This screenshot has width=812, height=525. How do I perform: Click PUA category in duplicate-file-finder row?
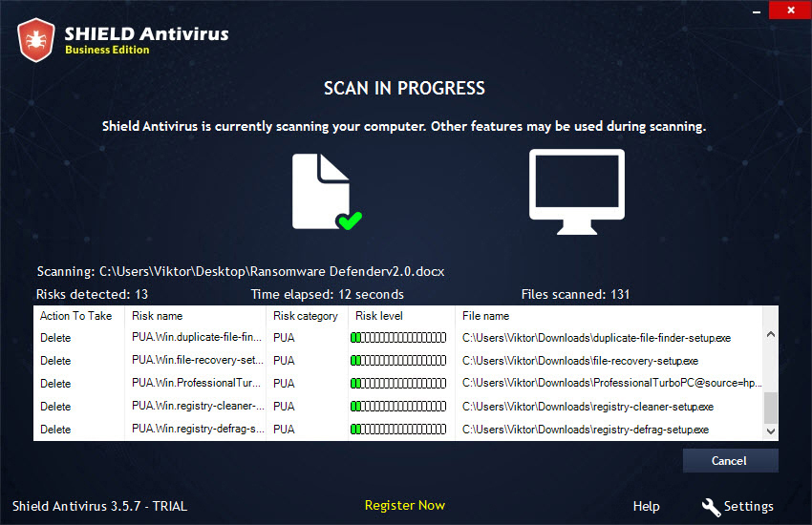(x=284, y=338)
